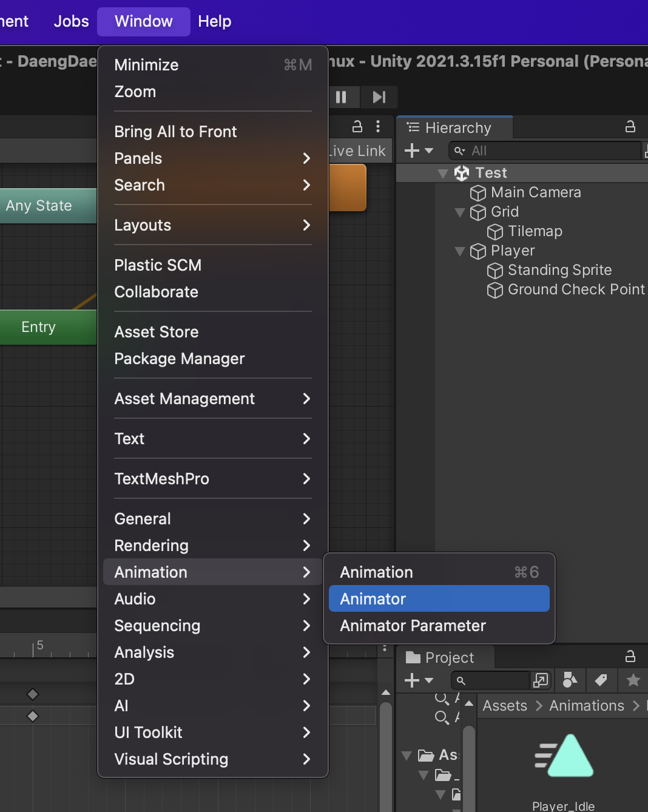This screenshot has width=648, height=812.
Task: Select Animator in Animation submenu
Action: pos(439,598)
